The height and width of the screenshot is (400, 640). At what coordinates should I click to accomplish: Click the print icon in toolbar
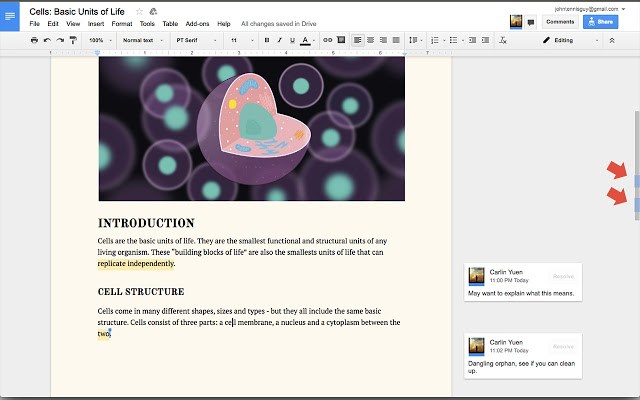pyautogui.click(x=34, y=40)
